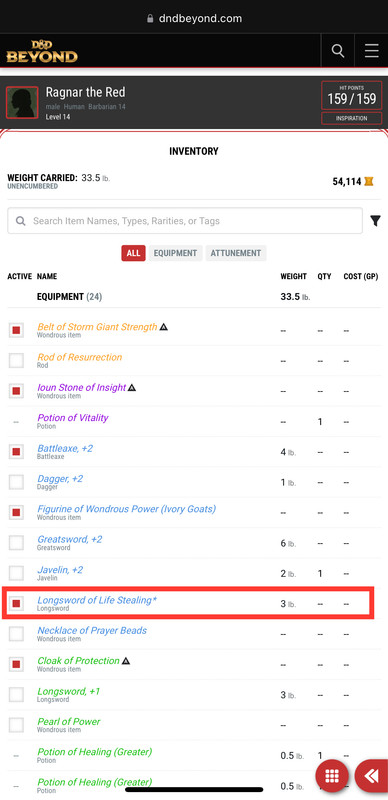Open Battleaxe, +2 item details
388x800 pixels.
(x=65, y=448)
